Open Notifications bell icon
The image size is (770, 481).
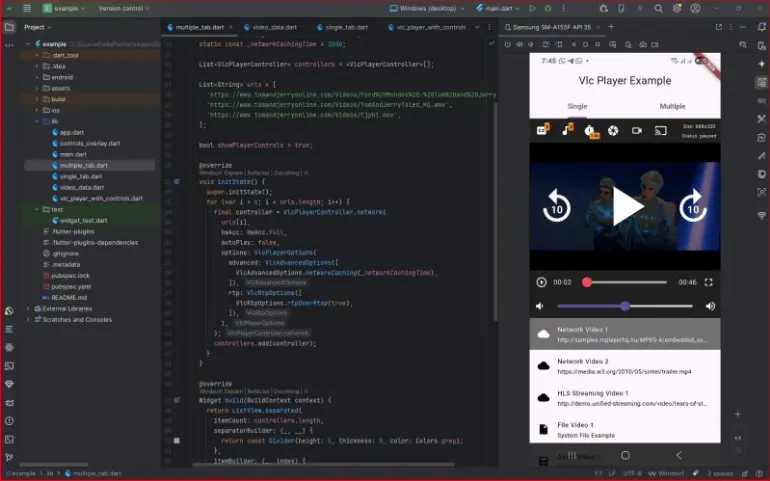[x=761, y=27]
